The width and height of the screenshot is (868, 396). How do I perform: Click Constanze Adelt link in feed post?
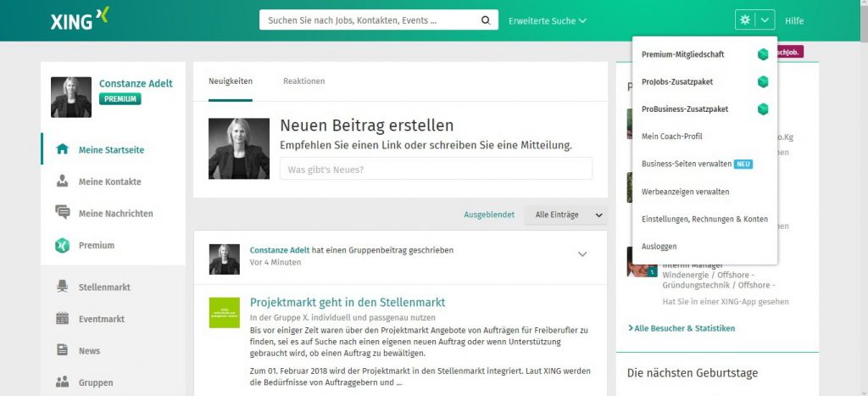click(280, 250)
